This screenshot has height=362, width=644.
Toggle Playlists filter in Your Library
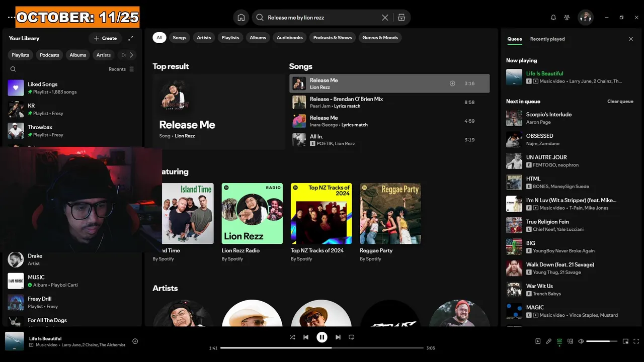pos(21,55)
